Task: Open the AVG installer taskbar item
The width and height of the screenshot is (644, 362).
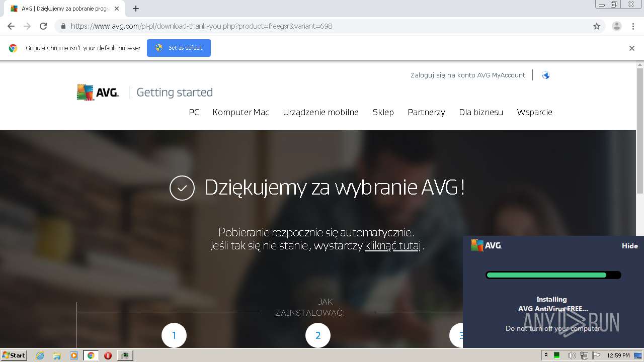Action: pos(125,355)
